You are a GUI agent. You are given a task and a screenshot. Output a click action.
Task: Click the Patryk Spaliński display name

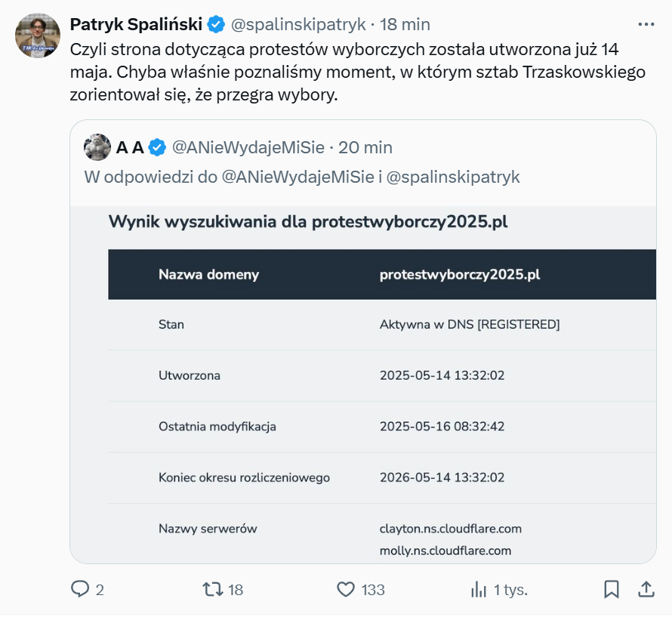[x=136, y=24]
